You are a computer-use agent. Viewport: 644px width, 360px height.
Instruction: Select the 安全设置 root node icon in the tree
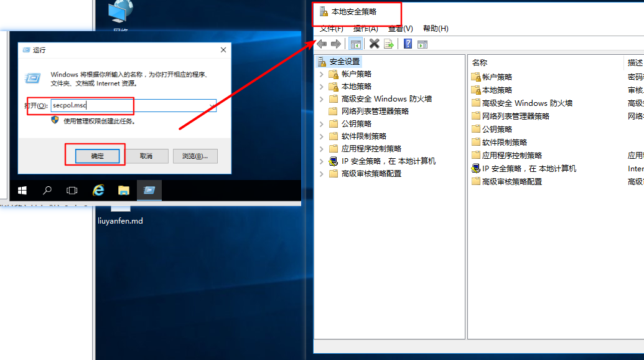pos(322,62)
